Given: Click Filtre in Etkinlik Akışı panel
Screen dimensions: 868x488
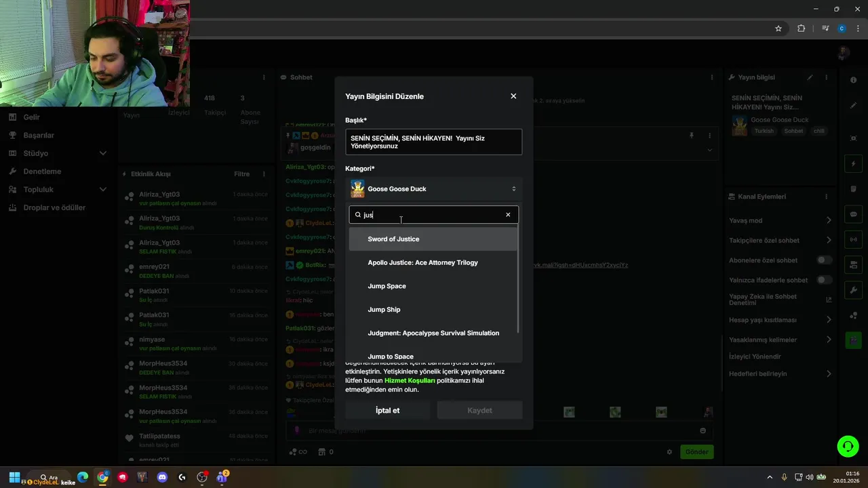Looking at the screenshot, I should [x=242, y=174].
